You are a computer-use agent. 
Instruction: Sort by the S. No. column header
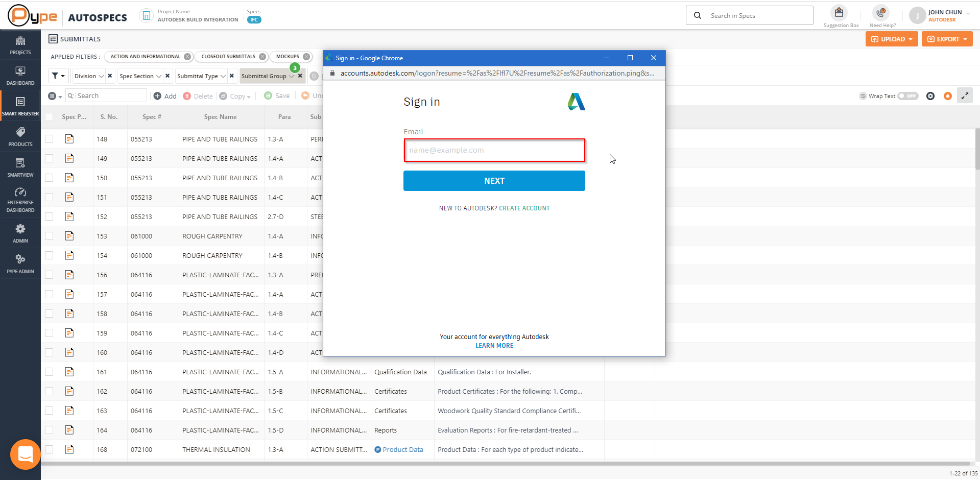point(109,117)
